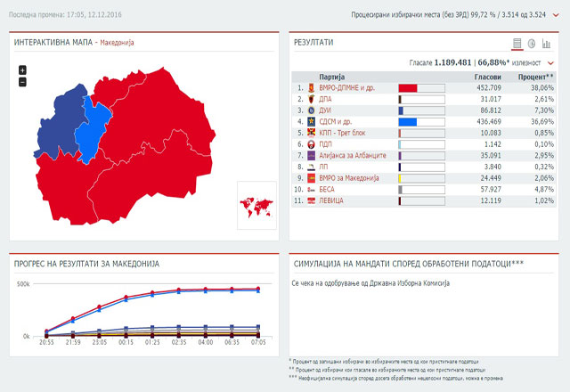The image size is (570, 392).
Task: Switch results to bar chart view
Action: point(546,44)
